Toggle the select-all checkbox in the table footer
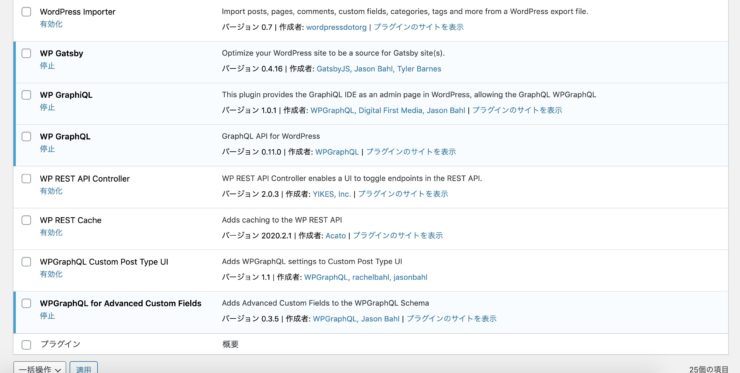740x373 pixels. (26, 345)
